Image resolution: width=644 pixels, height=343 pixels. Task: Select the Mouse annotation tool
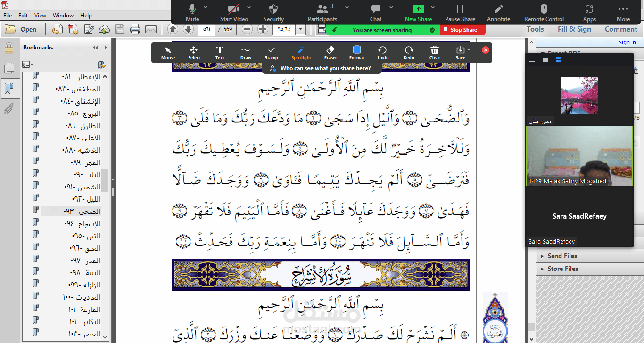(168, 53)
